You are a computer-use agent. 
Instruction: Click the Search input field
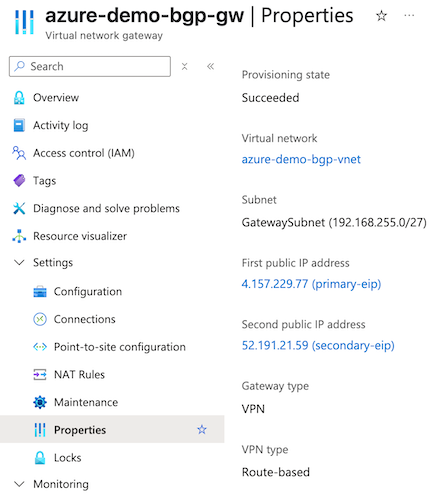[90, 66]
